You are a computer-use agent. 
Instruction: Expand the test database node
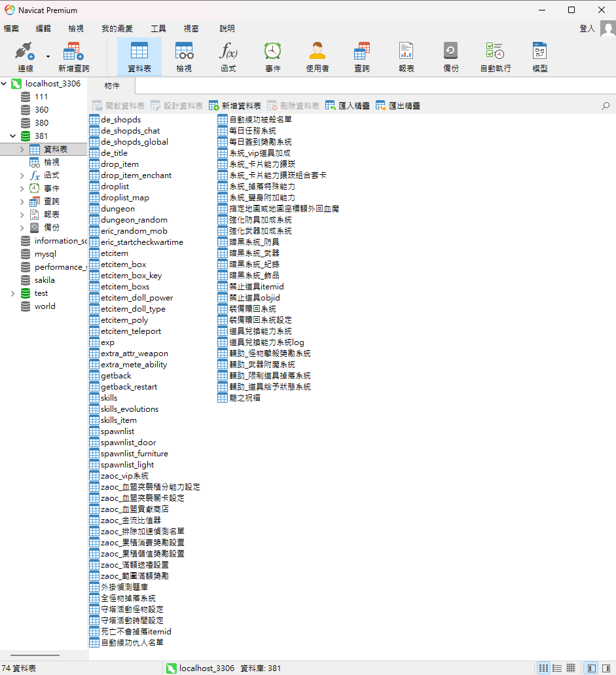pos(12,293)
